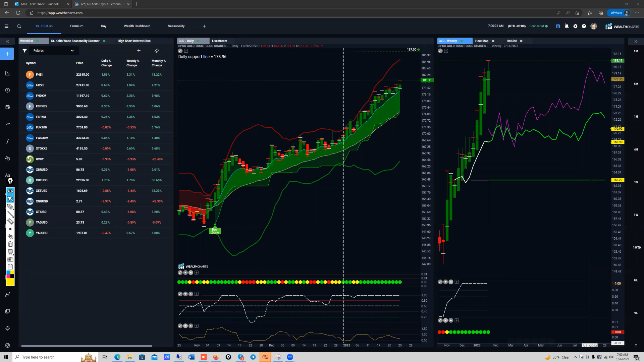Open the Wealth Dashboard tab
The image size is (644, 362).
(x=137, y=26)
